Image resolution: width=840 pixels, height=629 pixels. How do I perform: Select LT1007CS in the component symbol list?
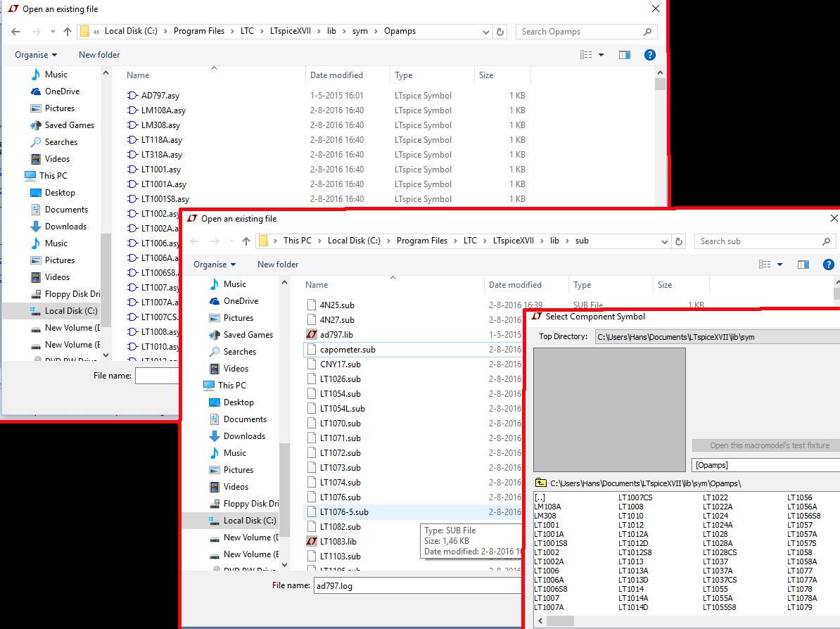[635, 497]
